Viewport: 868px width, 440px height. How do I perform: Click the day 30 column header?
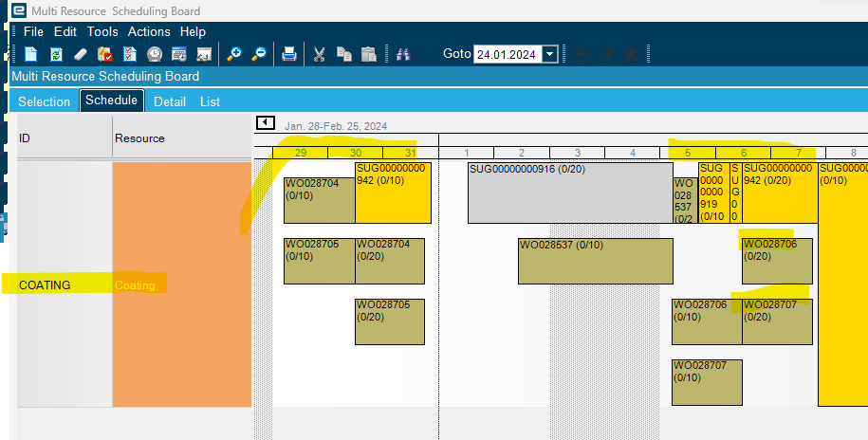tap(356, 153)
